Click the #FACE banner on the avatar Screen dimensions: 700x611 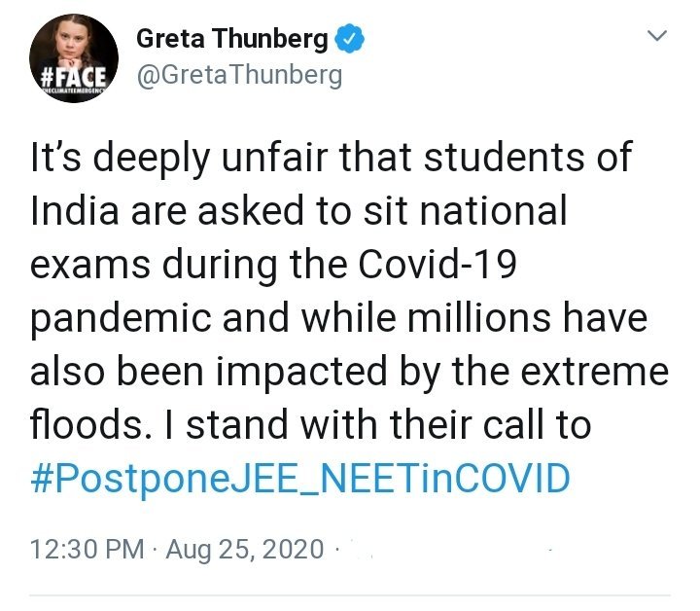[74, 78]
